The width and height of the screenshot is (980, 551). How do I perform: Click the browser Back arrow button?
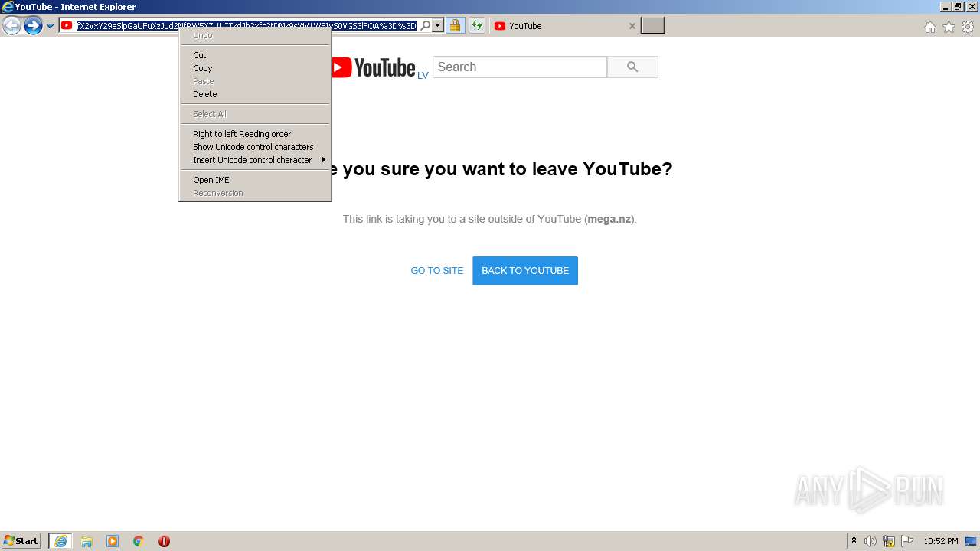[x=11, y=26]
